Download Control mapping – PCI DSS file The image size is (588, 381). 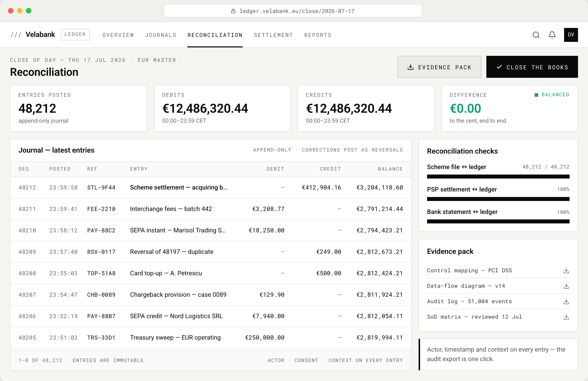click(566, 271)
